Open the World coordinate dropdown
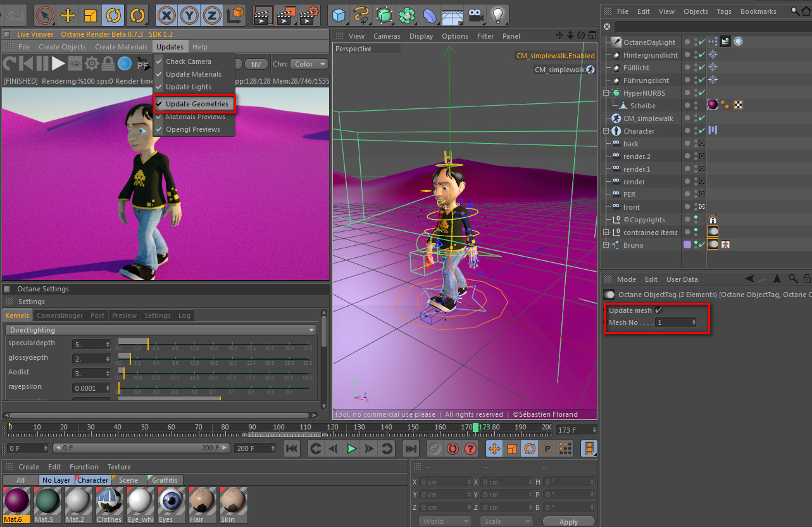812x527 pixels. (x=445, y=521)
